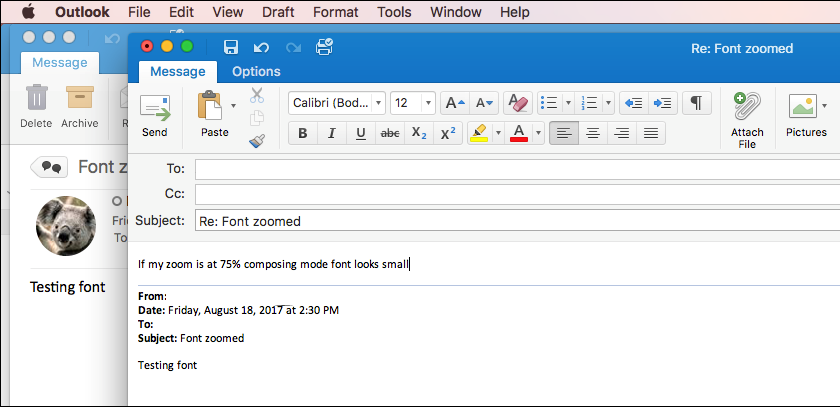Click the message body typed sentence
The width and height of the screenshot is (840, 407).
pyautogui.click(x=273, y=264)
